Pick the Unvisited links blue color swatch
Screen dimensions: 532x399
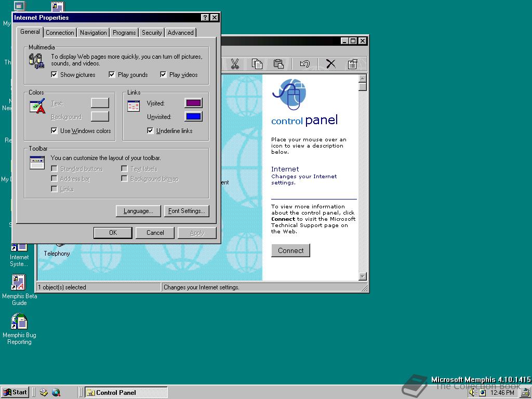[193, 116]
